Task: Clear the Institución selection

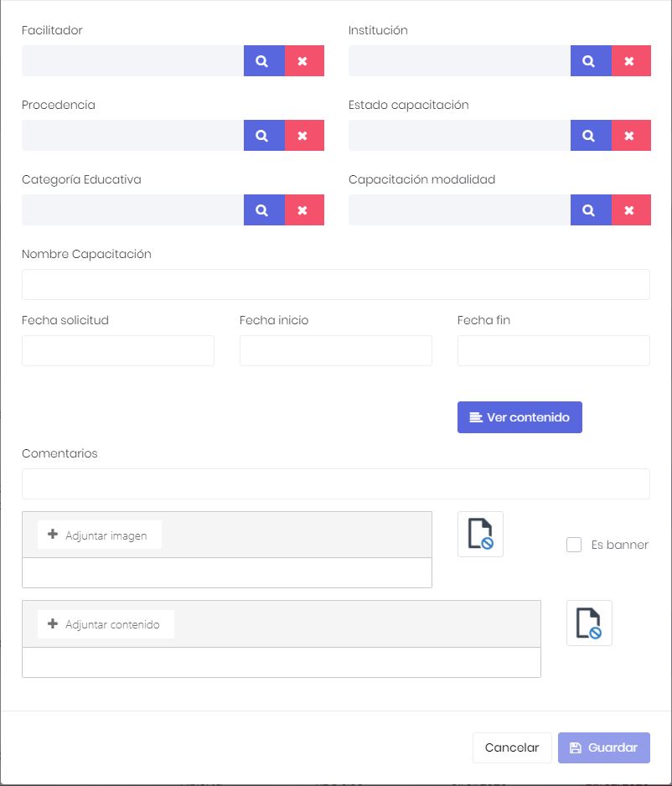Action: pos(631,60)
